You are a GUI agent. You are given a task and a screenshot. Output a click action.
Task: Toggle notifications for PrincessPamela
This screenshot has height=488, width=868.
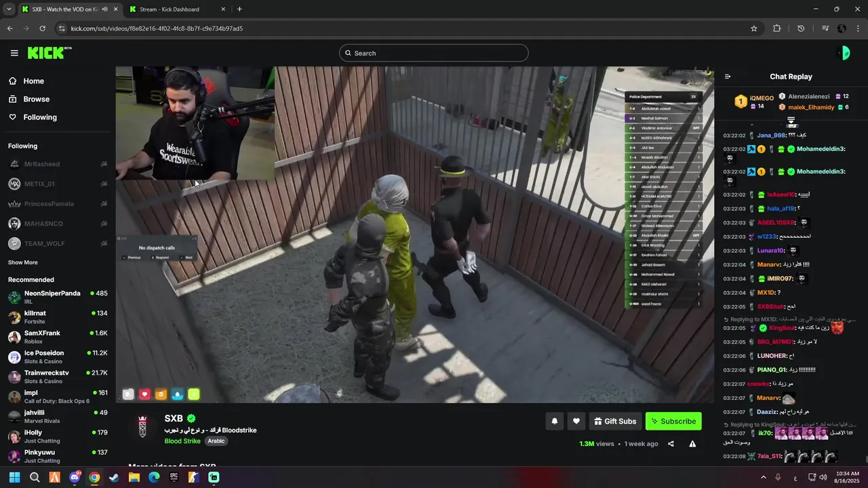click(x=104, y=203)
